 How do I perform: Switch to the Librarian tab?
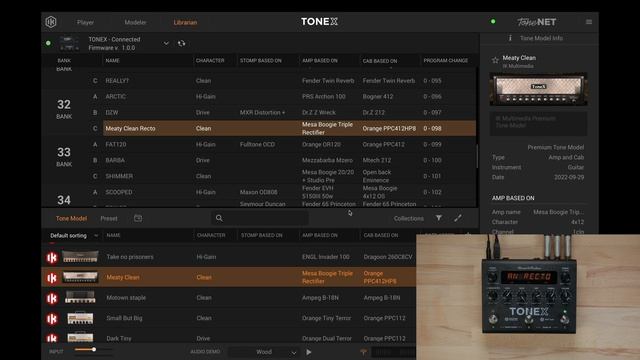185,22
